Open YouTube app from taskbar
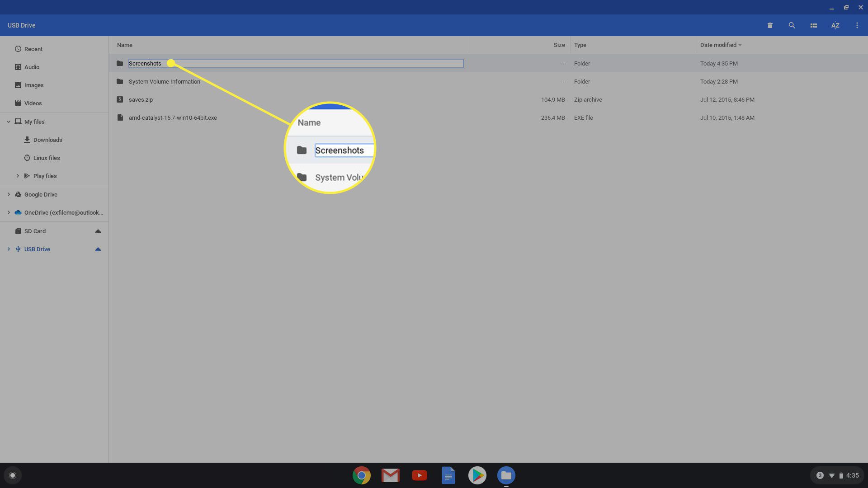Viewport: 868px width, 488px height. [x=419, y=475]
